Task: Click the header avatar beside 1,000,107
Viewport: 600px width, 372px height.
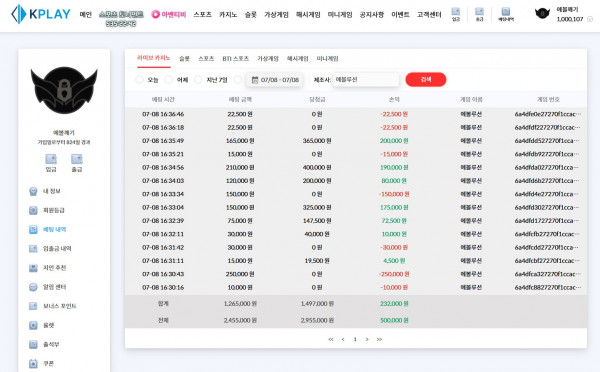Action: click(x=542, y=14)
